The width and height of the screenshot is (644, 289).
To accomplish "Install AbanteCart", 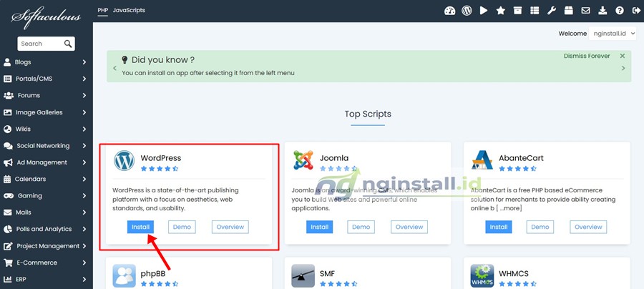I will 499,227.
